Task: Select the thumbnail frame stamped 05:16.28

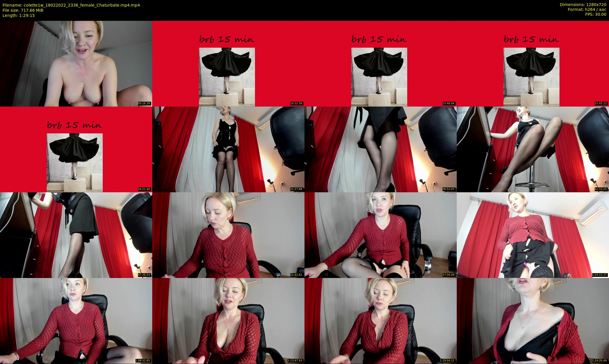Action: click(76, 64)
